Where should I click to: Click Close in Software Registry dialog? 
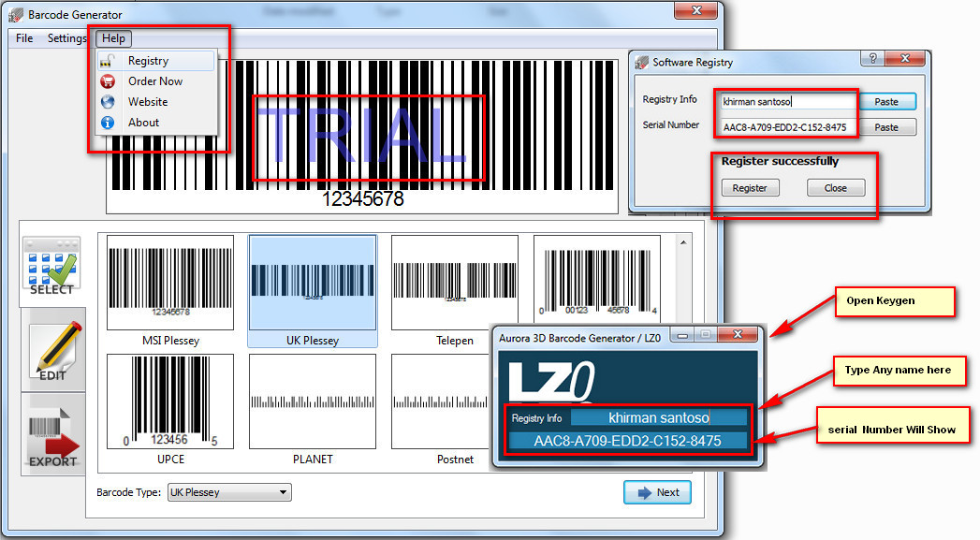coord(836,188)
